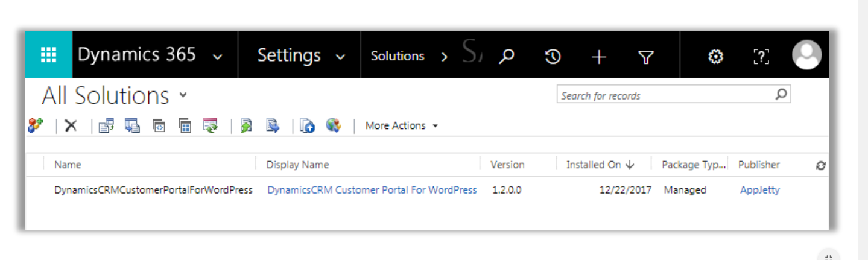Delete the solution with the X icon
Image resolution: width=868 pixels, height=260 pixels.
point(71,125)
